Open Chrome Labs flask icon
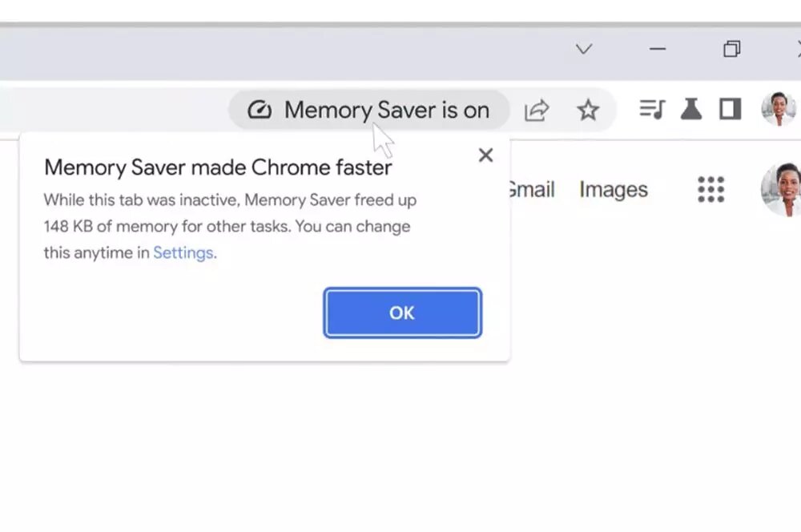Screen dimensions: 801x532 pyautogui.click(x=691, y=109)
